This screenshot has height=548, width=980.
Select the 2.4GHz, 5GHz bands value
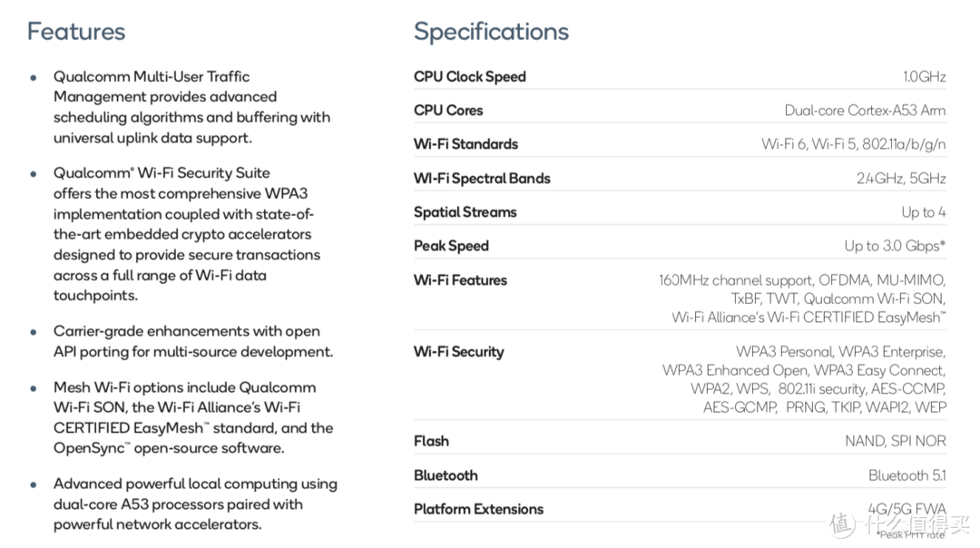[901, 179]
